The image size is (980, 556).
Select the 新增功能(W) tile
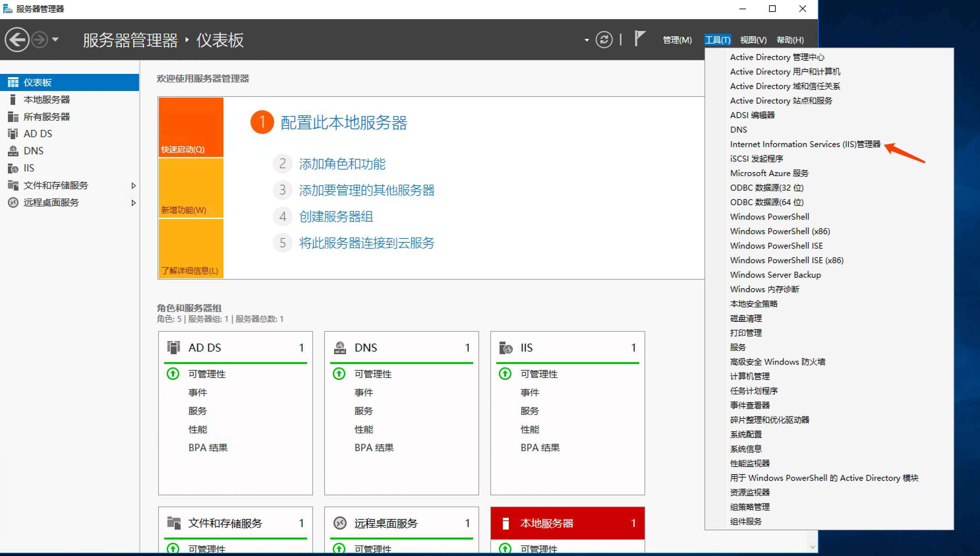pos(191,188)
